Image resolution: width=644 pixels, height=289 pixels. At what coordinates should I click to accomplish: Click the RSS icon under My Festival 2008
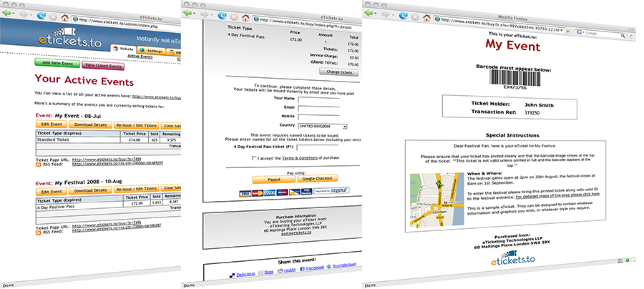point(38,232)
